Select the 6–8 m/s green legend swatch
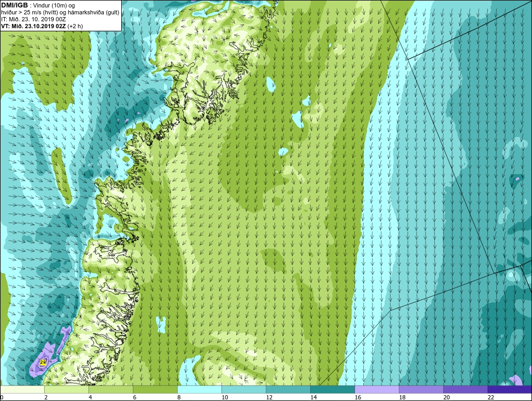This screenshot has height=401, width=532. [x=155, y=389]
